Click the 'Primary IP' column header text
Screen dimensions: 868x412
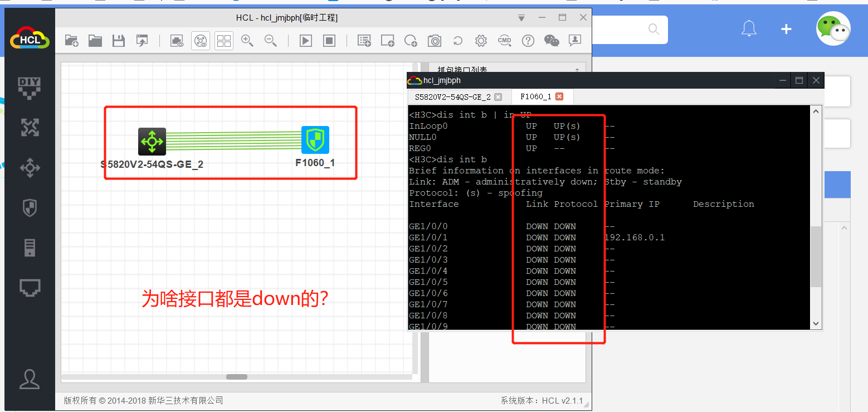pos(632,204)
